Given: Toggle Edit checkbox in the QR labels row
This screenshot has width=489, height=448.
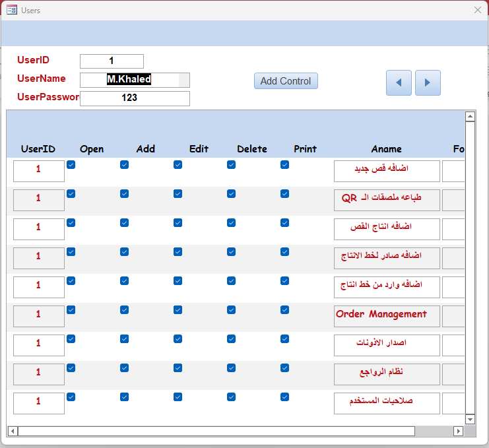Looking at the screenshot, I should pos(178,193).
